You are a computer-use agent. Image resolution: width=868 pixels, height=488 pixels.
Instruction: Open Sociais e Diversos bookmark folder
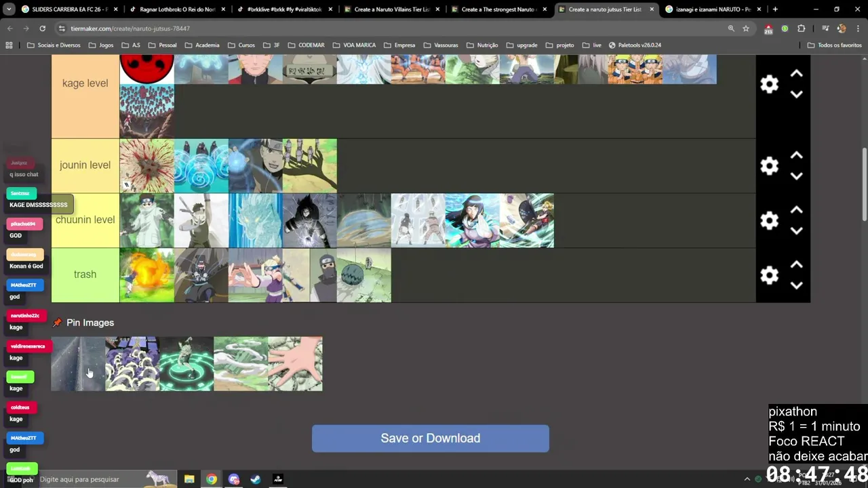(54, 45)
